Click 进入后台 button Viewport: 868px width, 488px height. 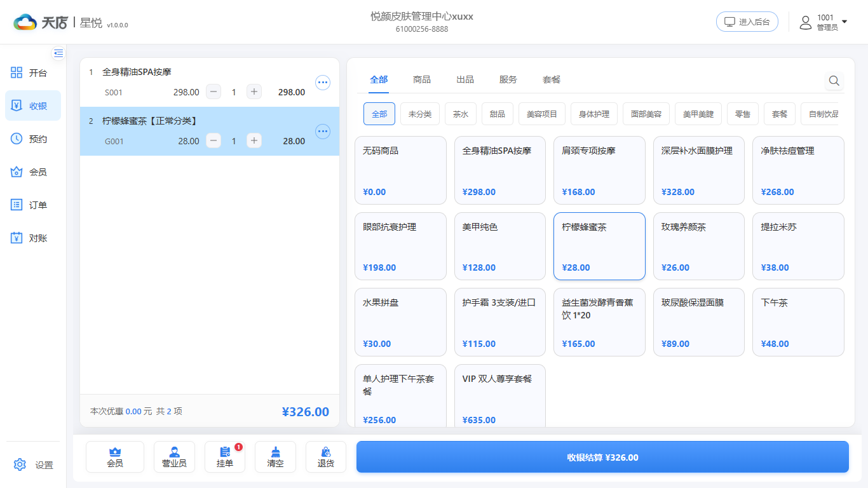point(747,22)
